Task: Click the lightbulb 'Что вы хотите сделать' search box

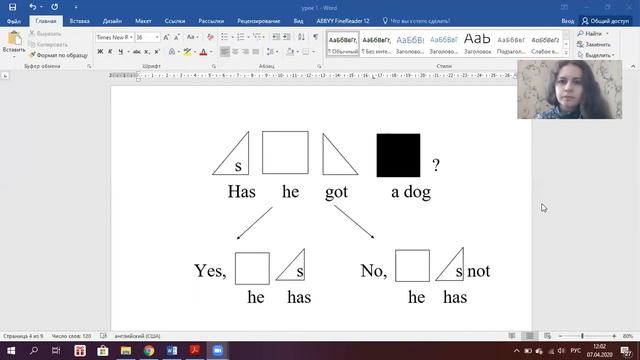Action: (x=416, y=21)
